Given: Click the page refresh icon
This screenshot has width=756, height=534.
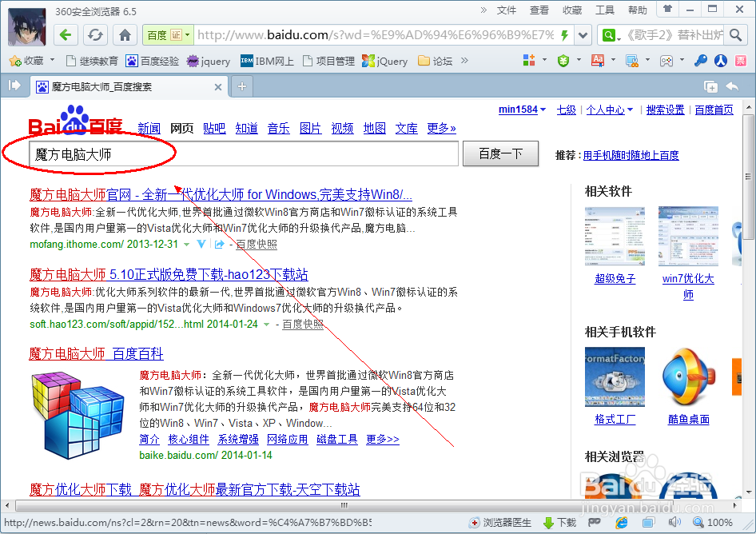Looking at the screenshot, I should point(95,34).
